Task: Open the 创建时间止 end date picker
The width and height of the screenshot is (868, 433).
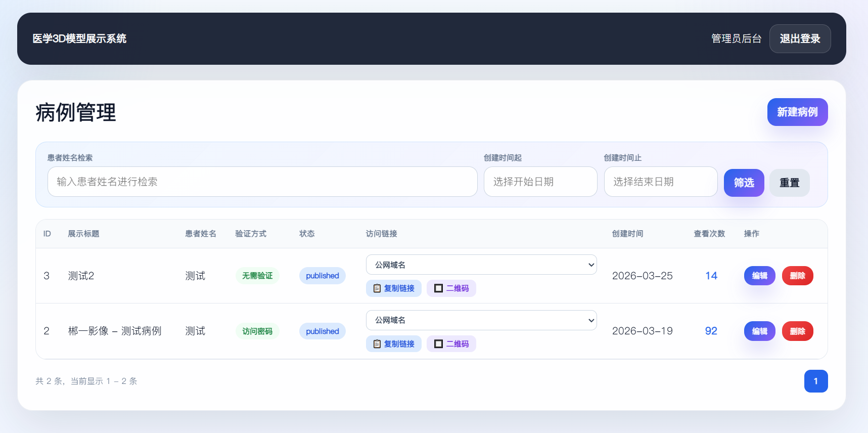Action: 660,182
